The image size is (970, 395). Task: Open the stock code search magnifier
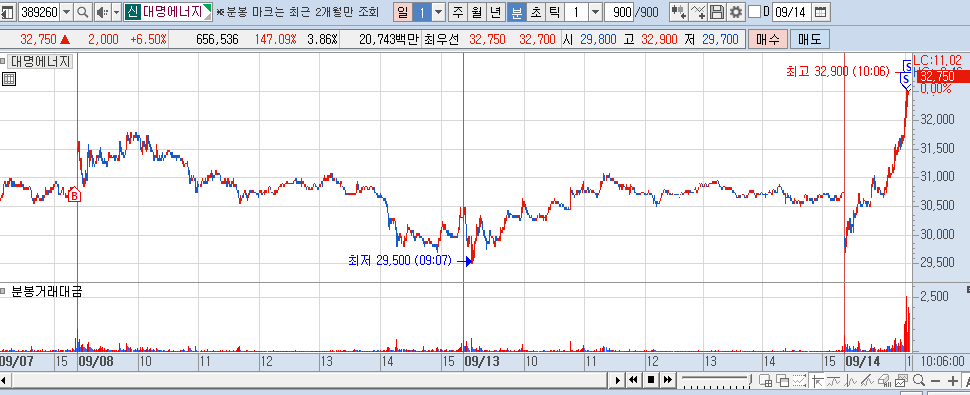click(82, 12)
